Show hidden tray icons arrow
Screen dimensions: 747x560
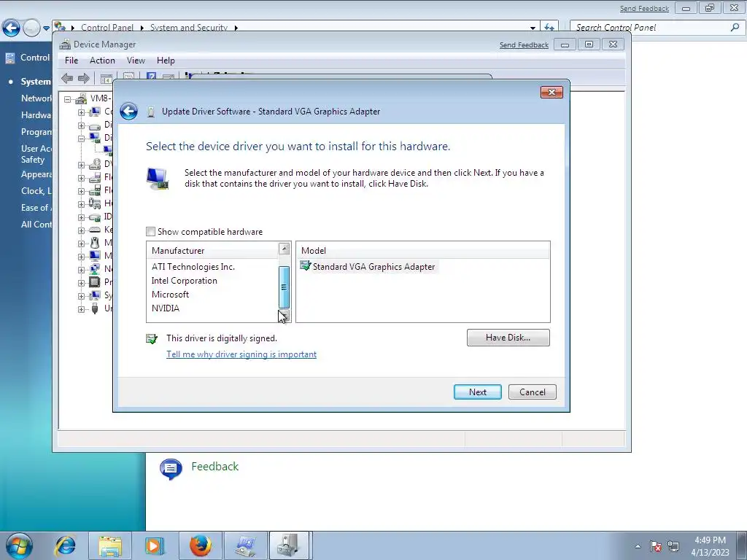[x=638, y=546]
